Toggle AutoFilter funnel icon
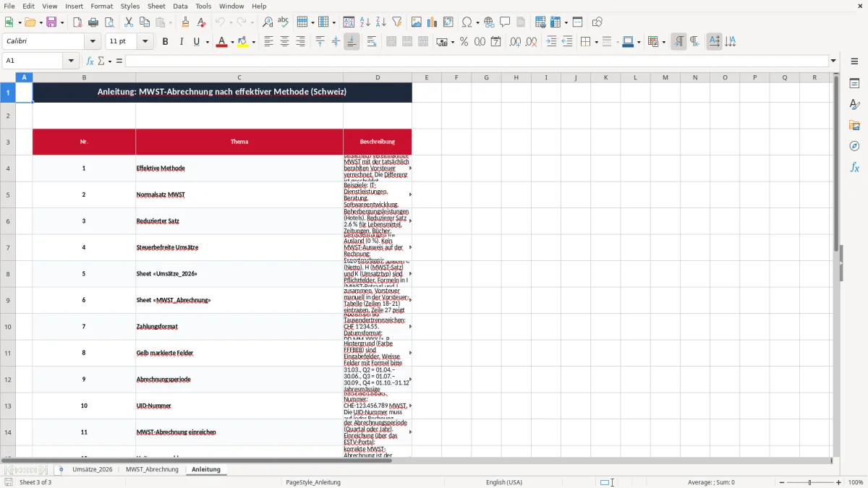The image size is (868, 488). click(x=396, y=22)
